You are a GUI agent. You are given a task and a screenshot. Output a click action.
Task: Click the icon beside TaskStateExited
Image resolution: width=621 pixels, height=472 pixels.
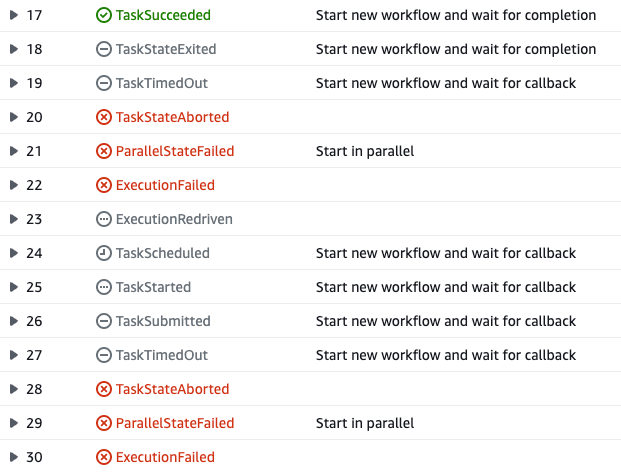[x=104, y=49]
